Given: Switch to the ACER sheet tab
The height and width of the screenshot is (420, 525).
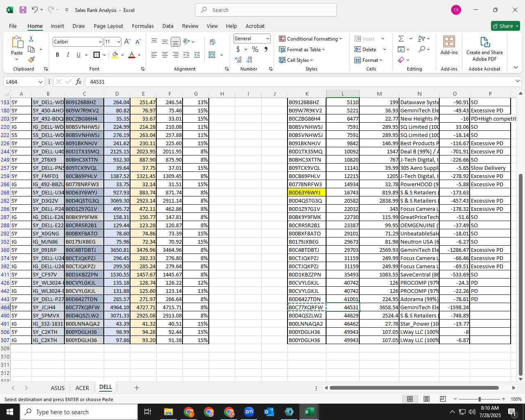Looking at the screenshot, I should click(82, 388).
